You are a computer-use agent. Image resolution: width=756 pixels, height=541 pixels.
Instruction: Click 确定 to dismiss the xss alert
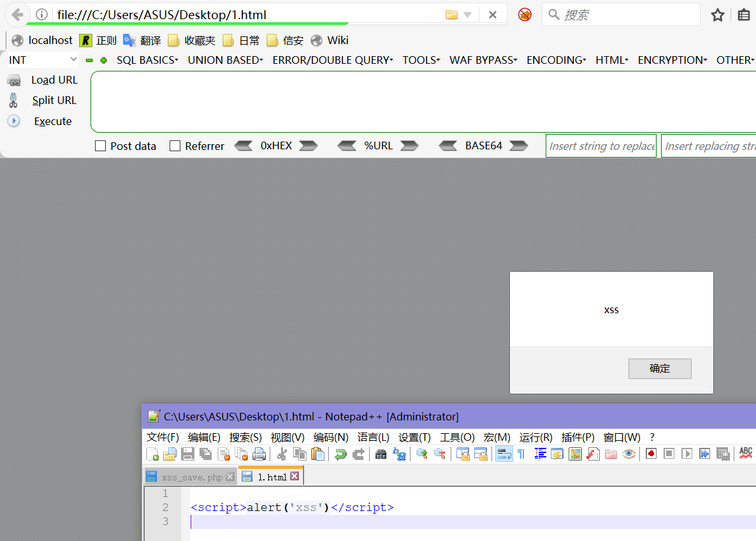point(660,369)
